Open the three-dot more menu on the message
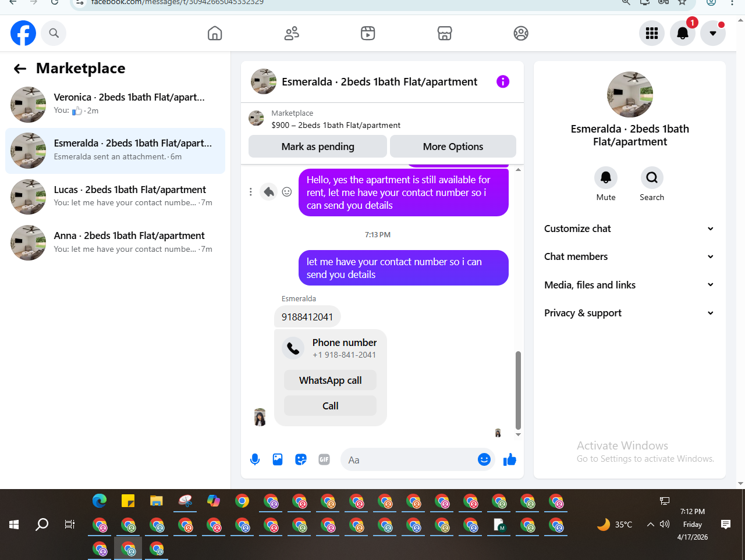 [251, 191]
